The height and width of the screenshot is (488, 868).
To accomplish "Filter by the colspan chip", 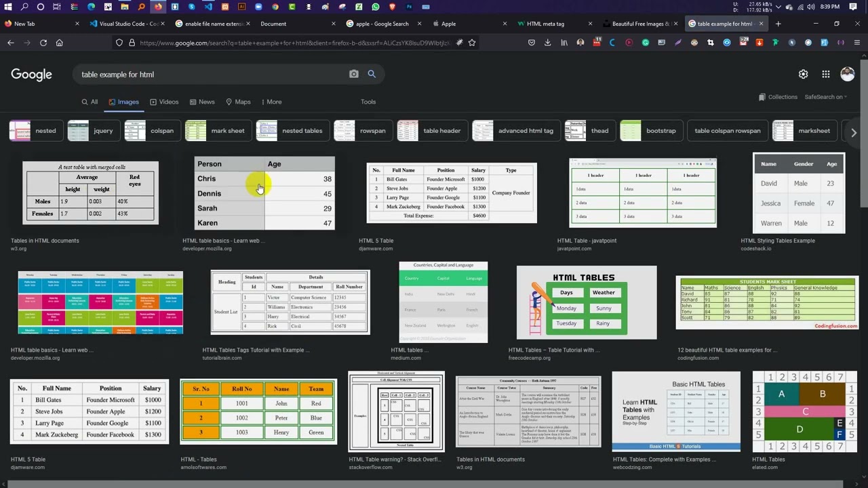I will [153, 131].
